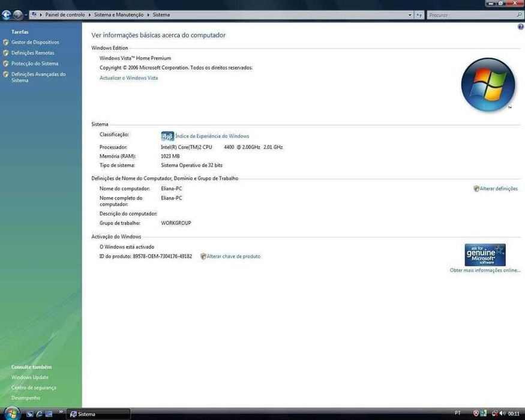Open Windows Update in sidebar
The height and width of the screenshot is (420, 525).
(30, 377)
